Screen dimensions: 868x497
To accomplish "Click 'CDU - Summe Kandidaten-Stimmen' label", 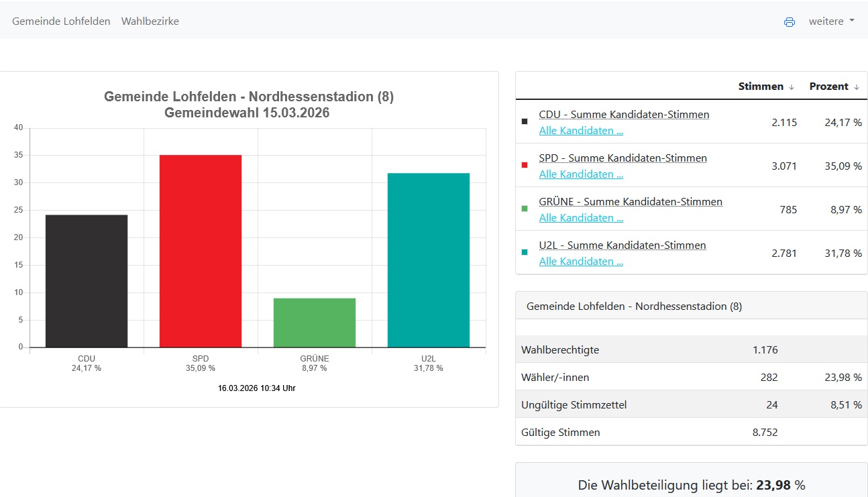I will pyautogui.click(x=624, y=115).
